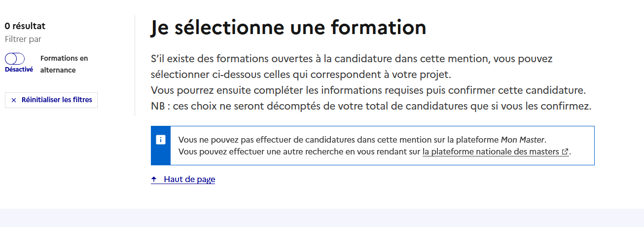Click the 'Je sélectionne une formation' heading

(288, 28)
